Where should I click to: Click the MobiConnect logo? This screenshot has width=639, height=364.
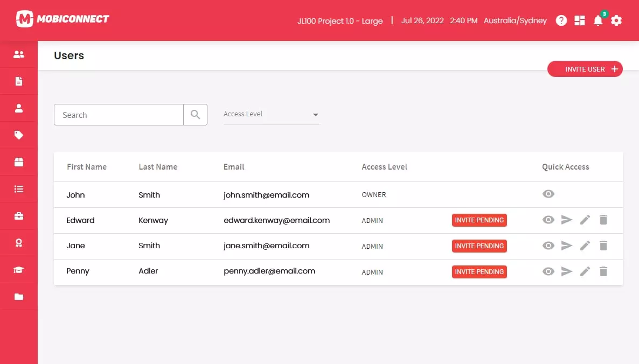62,19
